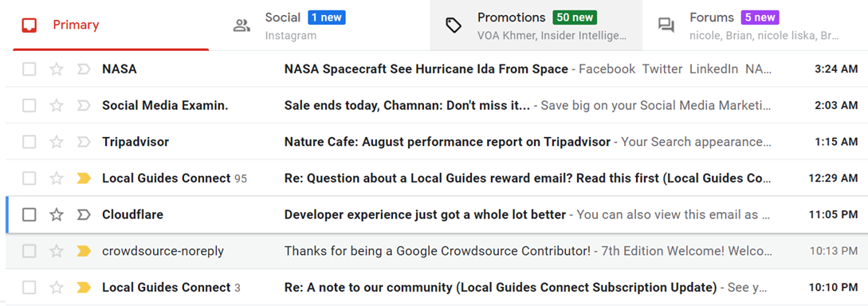Star the Tripadvisor email
Image resolution: width=868 pixels, height=306 pixels.
pos(57,142)
